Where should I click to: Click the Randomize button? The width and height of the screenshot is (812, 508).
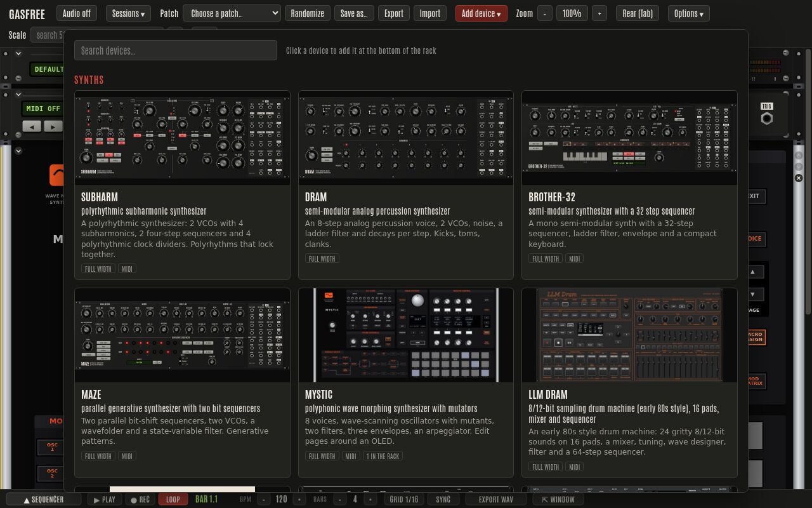pos(307,13)
